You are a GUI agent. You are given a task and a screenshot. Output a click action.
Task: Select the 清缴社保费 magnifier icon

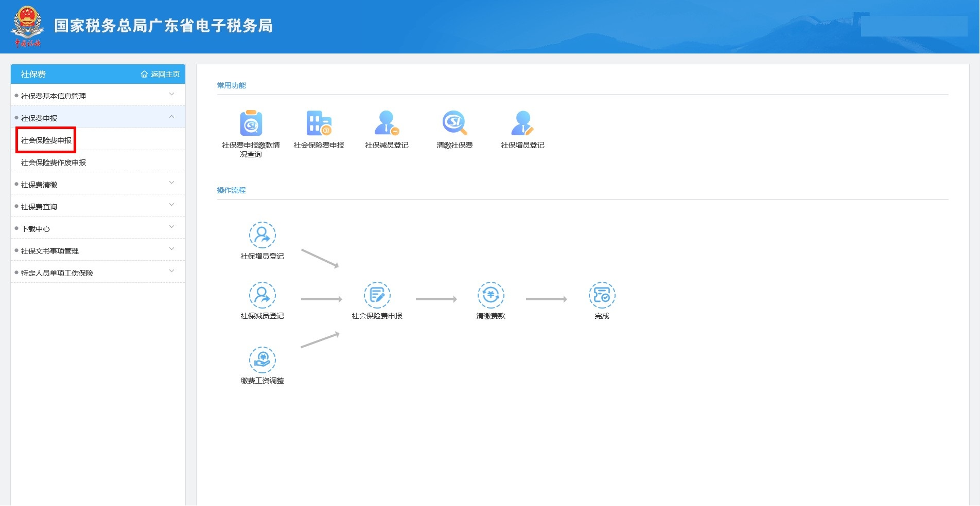click(x=454, y=123)
